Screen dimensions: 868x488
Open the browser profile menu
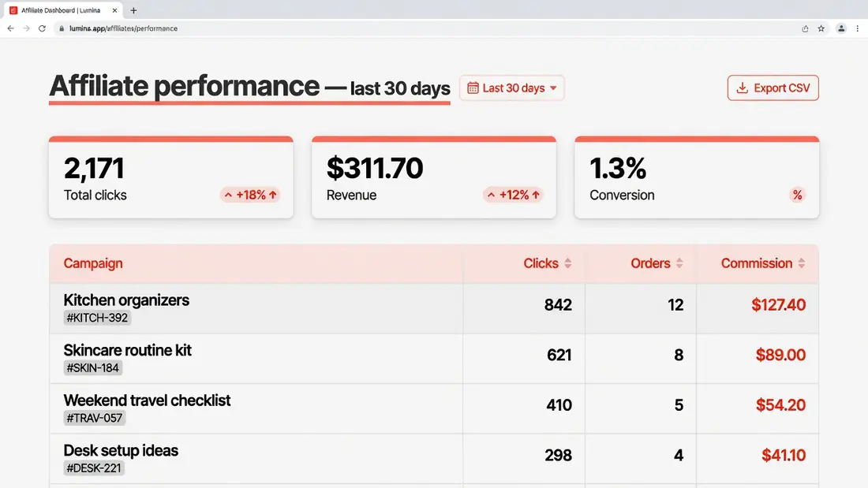841,28
